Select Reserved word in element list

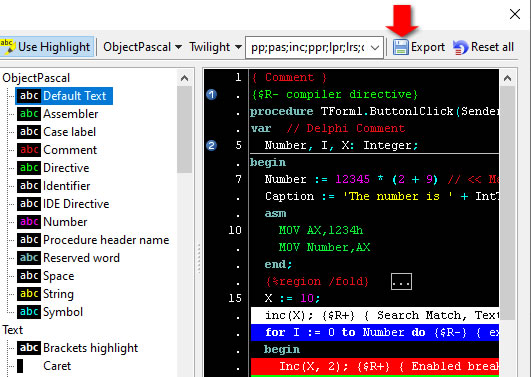click(x=81, y=258)
